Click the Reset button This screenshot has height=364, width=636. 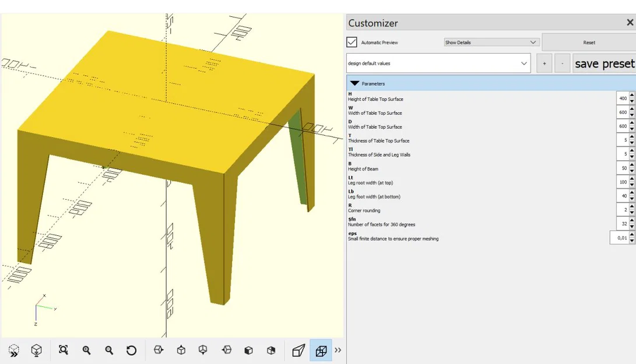(x=589, y=42)
